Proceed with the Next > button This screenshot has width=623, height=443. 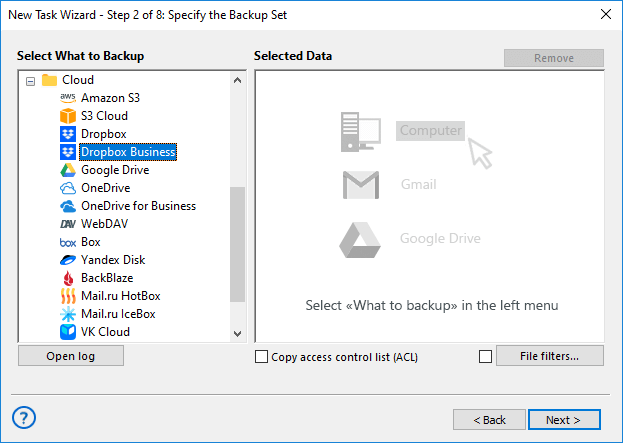click(x=564, y=420)
